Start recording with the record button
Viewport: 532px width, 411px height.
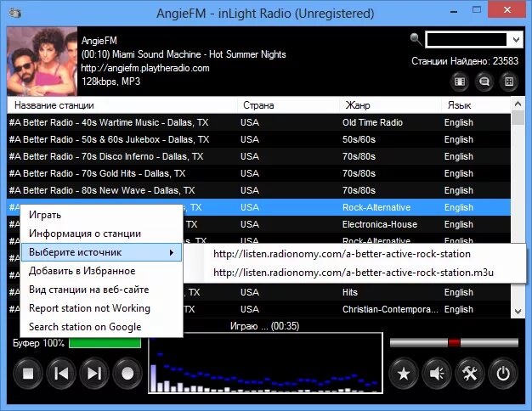127,374
